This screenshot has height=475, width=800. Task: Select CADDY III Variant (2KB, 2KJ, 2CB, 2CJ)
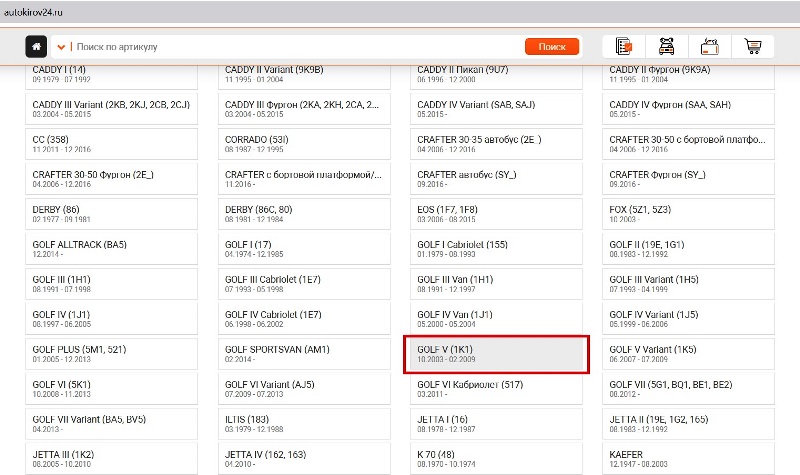111,109
